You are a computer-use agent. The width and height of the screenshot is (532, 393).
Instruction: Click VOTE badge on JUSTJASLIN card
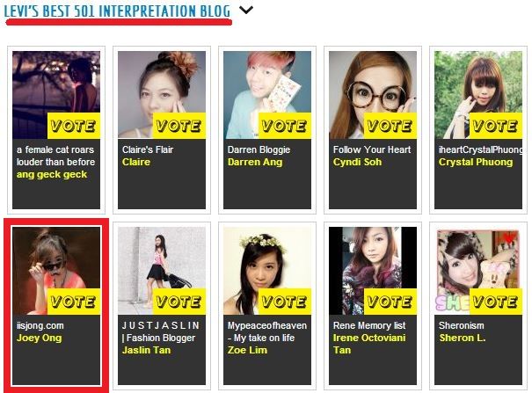(179, 302)
